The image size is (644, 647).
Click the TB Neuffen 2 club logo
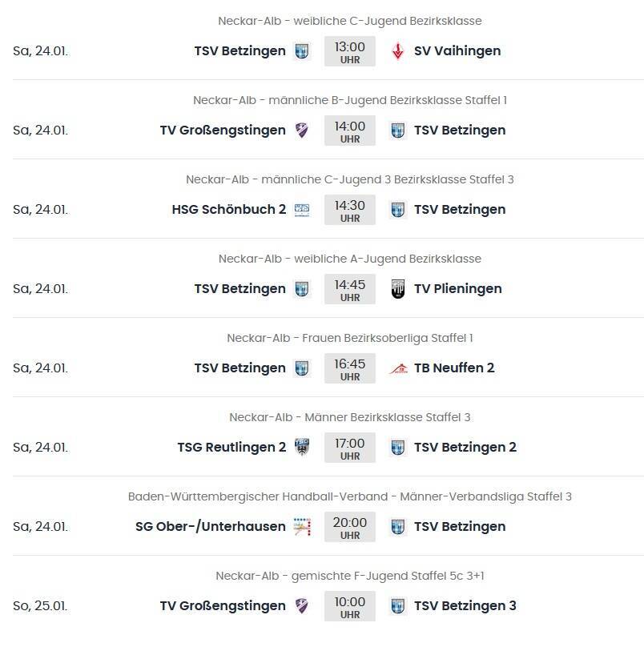pyautogui.click(x=397, y=368)
